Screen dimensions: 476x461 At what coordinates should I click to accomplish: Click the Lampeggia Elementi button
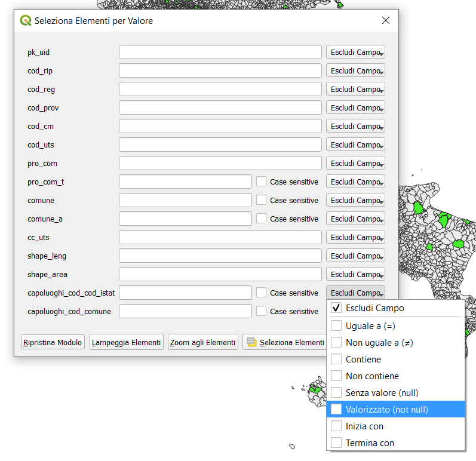pos(127,342)
